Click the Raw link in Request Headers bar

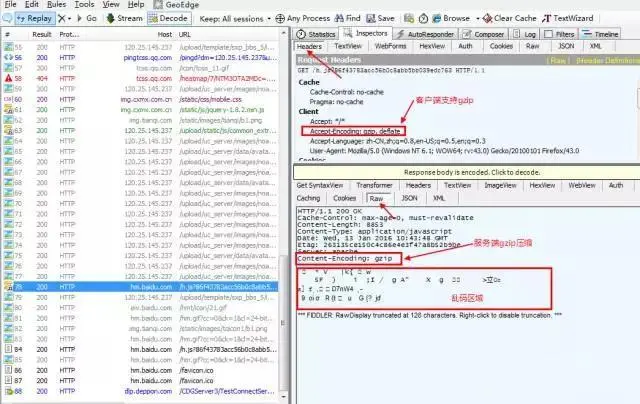point(558,60)
